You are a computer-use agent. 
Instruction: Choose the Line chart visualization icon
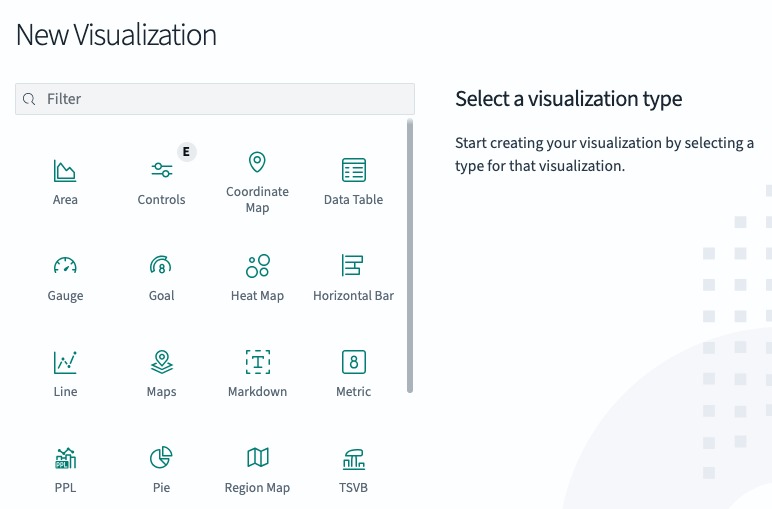(65, 362)
